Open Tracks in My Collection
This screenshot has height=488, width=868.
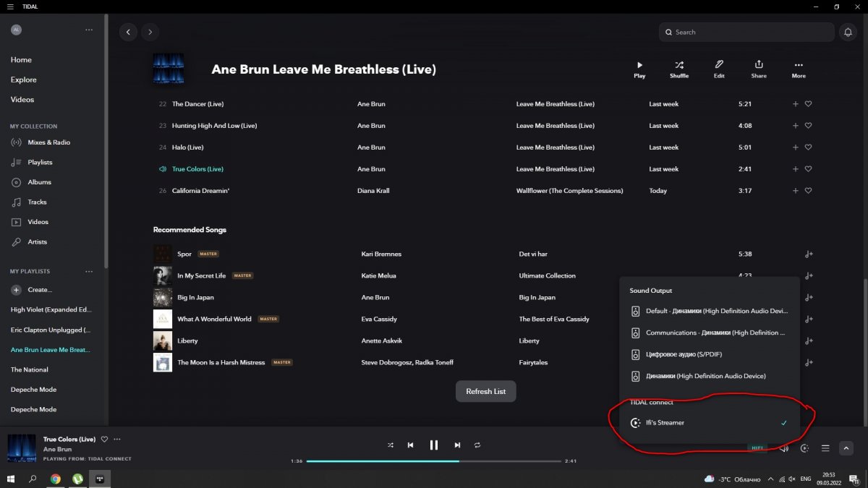[x=29, y=202]
